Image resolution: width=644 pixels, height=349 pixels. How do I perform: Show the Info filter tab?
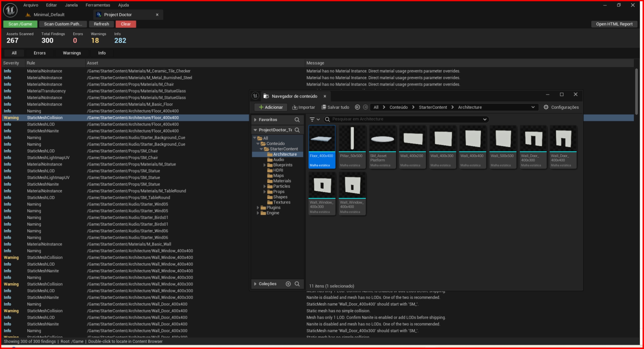[102, 53]
